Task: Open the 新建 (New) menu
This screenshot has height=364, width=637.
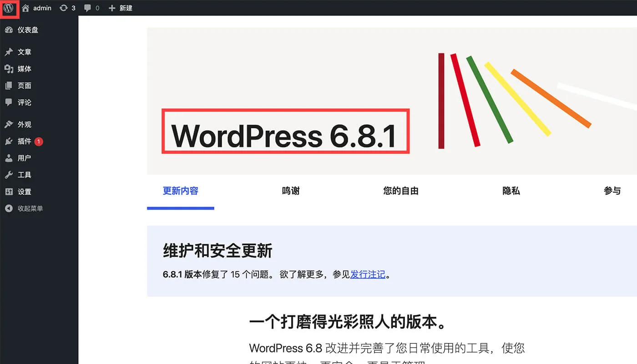Action: point(120,8)
